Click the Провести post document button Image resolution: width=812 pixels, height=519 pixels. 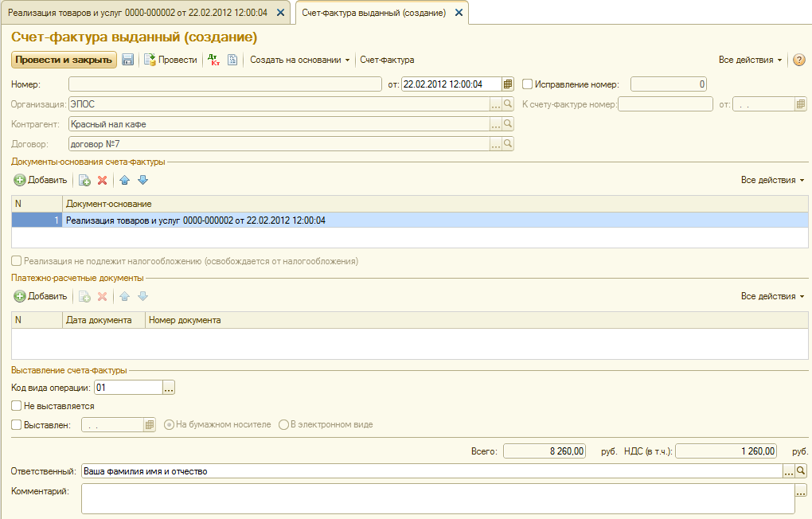pos(170,60)
